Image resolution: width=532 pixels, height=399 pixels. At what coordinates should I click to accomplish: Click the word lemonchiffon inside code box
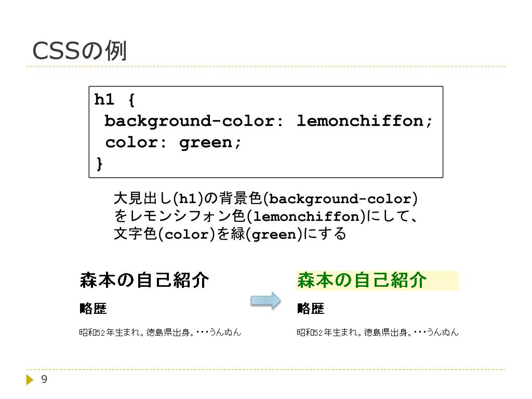pos(360,121)
